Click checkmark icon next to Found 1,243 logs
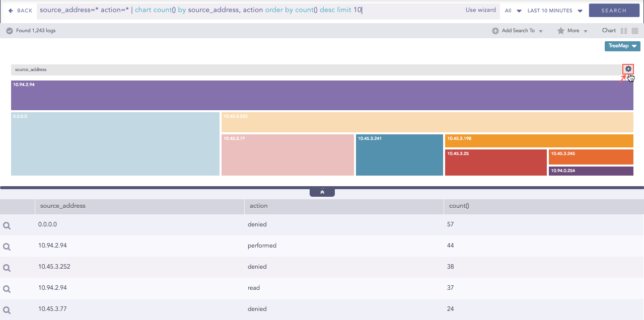 (x=9, y=30)
